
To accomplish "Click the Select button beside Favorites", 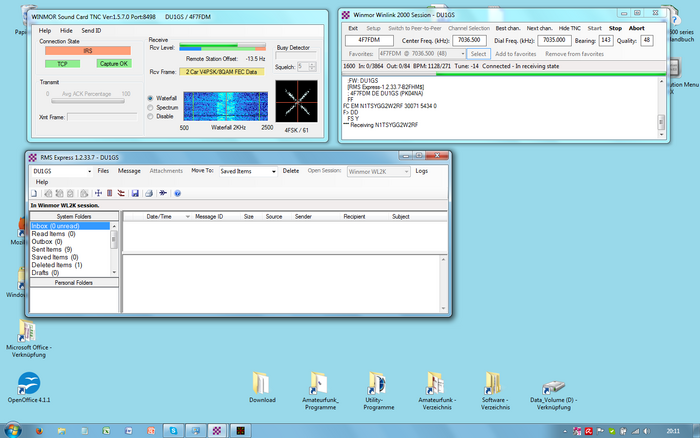I will click(478, 54).
